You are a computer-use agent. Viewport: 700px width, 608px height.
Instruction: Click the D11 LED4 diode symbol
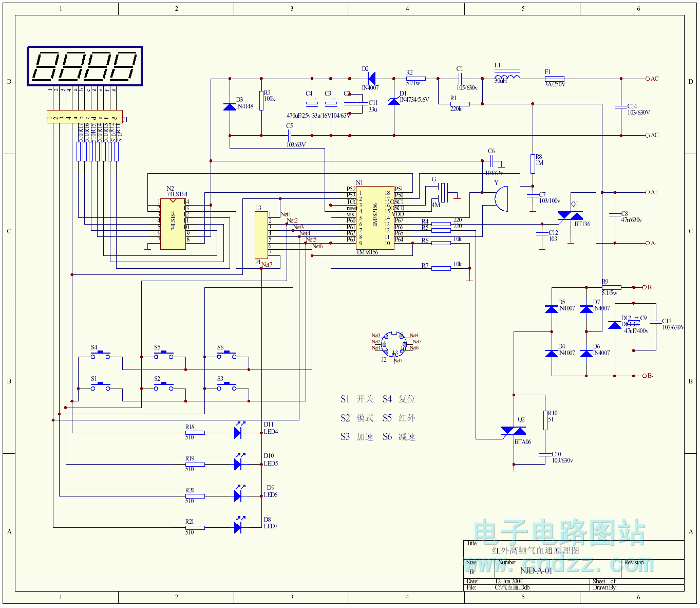(x=238, y=431)
